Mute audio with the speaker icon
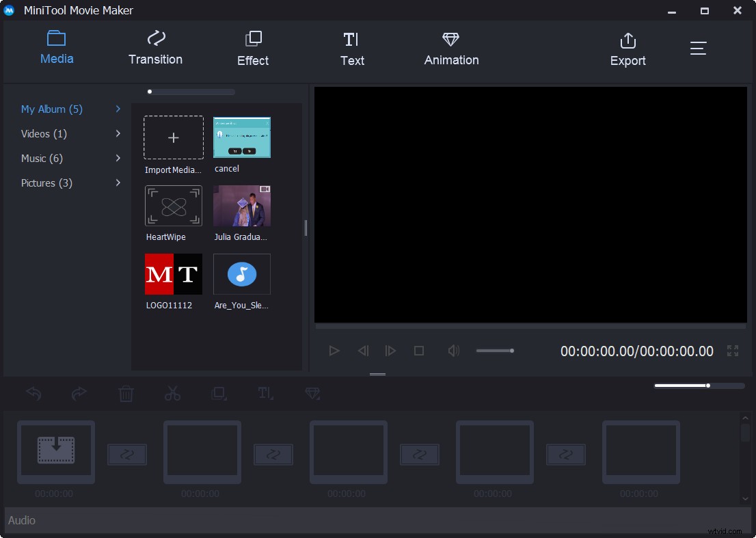The image size is (756, 538). tap(453, 351)
